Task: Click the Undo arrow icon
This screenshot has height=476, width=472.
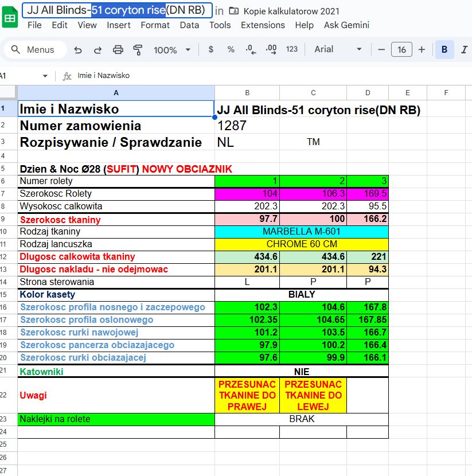Action: tap(78, 50)
